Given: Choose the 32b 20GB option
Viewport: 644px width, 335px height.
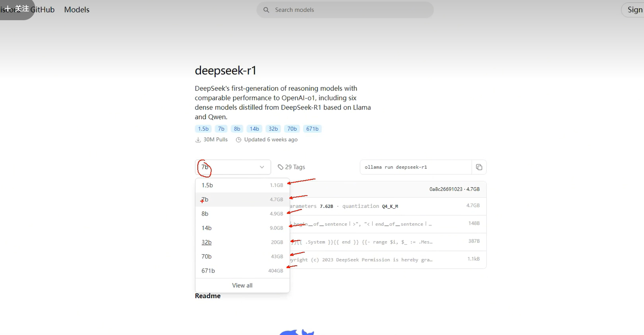Looking at the screenshot, I should [x=243, y=242].
